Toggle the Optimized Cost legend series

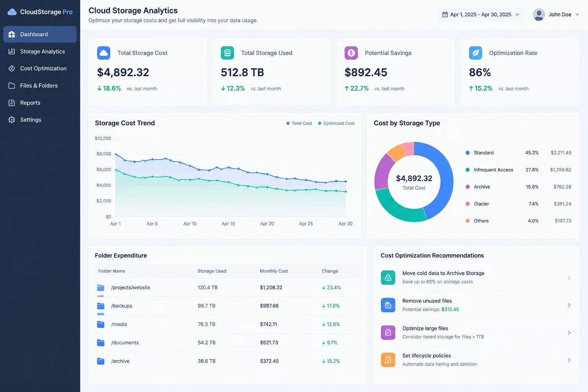click(336, 123)
